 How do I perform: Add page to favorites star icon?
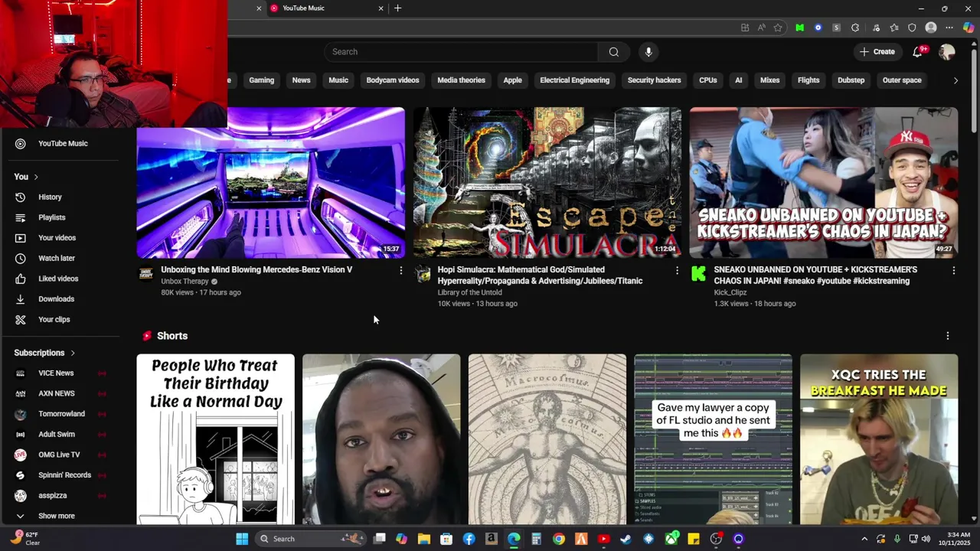pos(778,28)
